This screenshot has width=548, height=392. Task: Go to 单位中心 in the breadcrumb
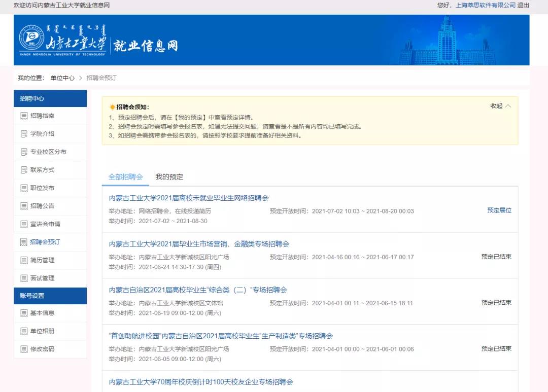click(x=62, y=78)
